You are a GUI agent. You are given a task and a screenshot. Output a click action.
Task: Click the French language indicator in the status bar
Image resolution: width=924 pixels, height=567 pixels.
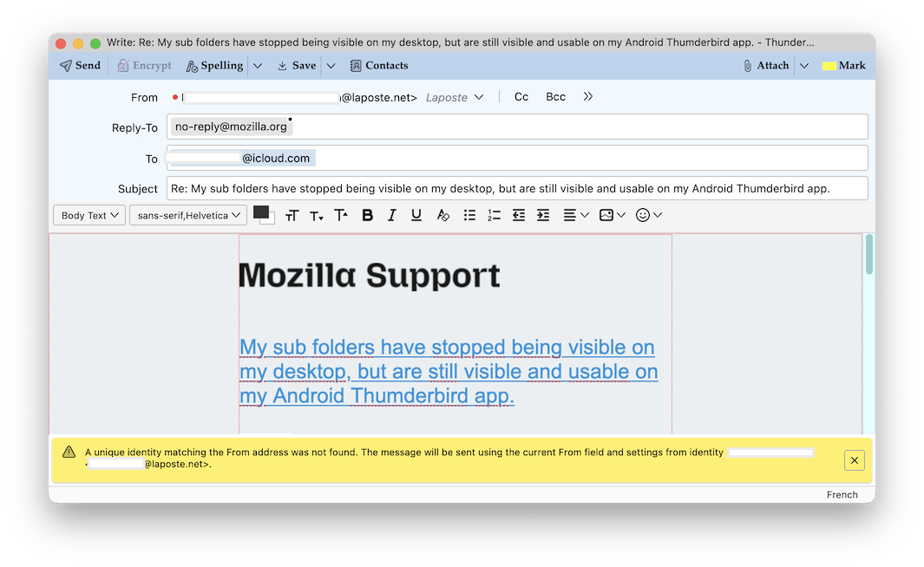(x=842, y=494)
